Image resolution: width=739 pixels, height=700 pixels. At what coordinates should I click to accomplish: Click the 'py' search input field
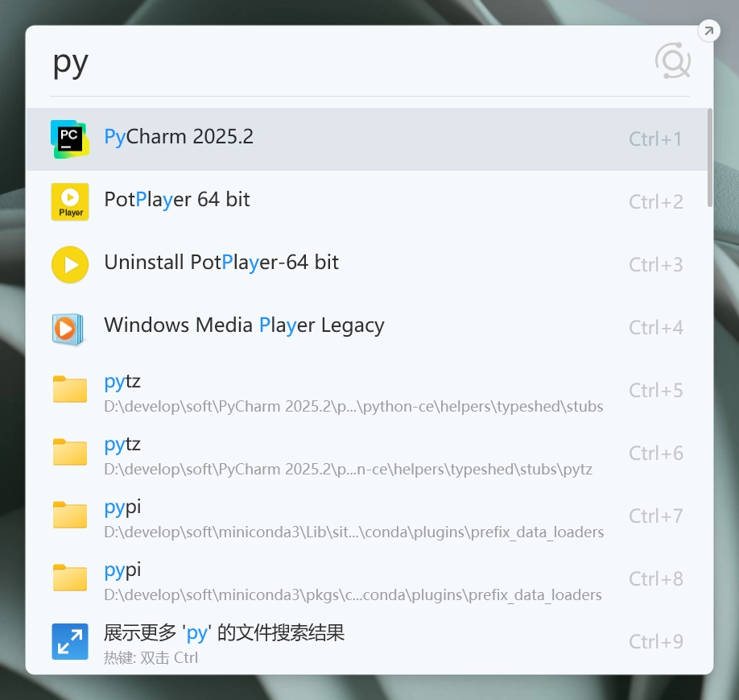(349, 63)
